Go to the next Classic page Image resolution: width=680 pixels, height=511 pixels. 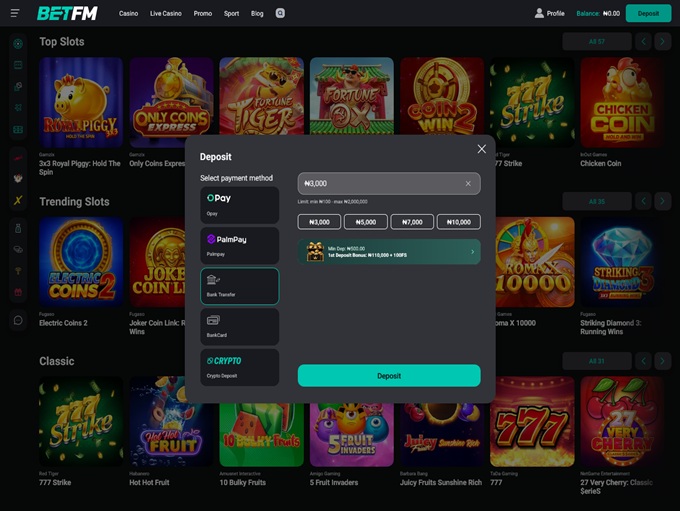pyautogui.click(x=662, y=361)
